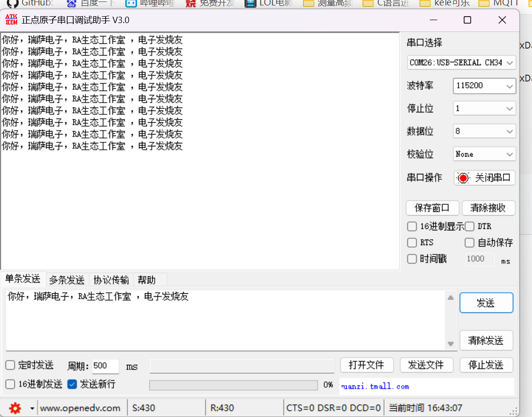Open the GitHub bookmark in the browser behind
This screenshot has width=532, height=417.
coord(30,3)
